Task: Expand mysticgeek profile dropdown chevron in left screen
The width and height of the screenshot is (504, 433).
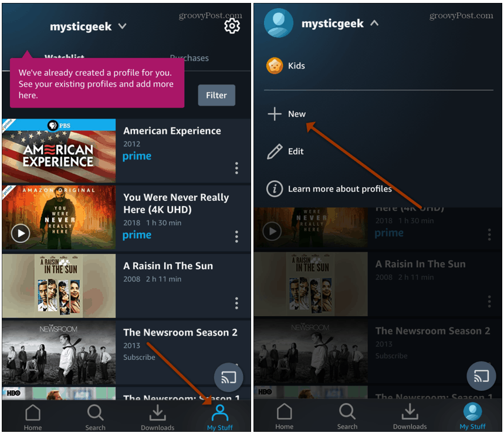Action: click(122, 26)
